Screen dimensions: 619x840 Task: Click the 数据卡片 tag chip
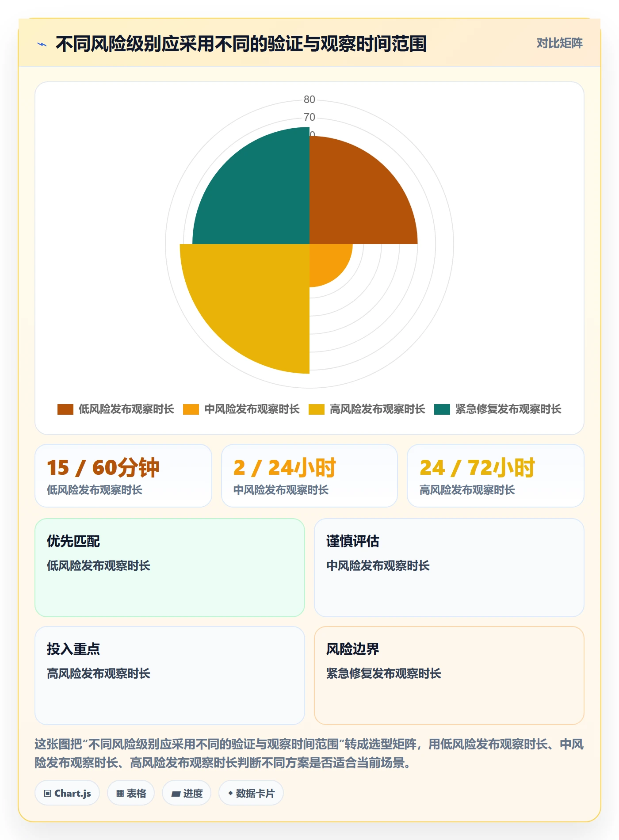251,793
